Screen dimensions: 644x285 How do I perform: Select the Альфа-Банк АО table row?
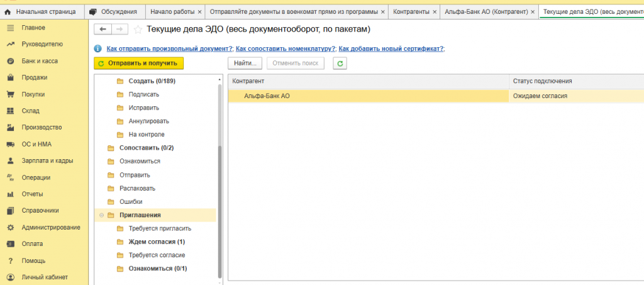436,96
